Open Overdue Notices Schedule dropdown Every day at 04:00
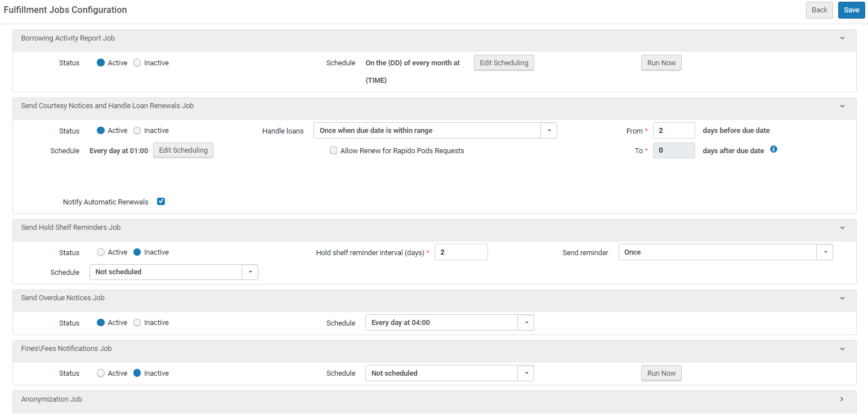 pyautogui.click(x=450, y=323)
